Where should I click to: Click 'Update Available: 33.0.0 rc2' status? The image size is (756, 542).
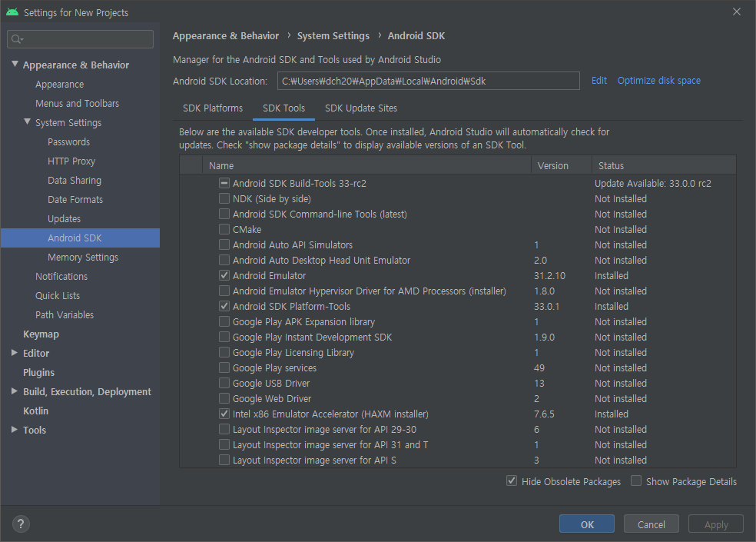(x=653, y=184)
